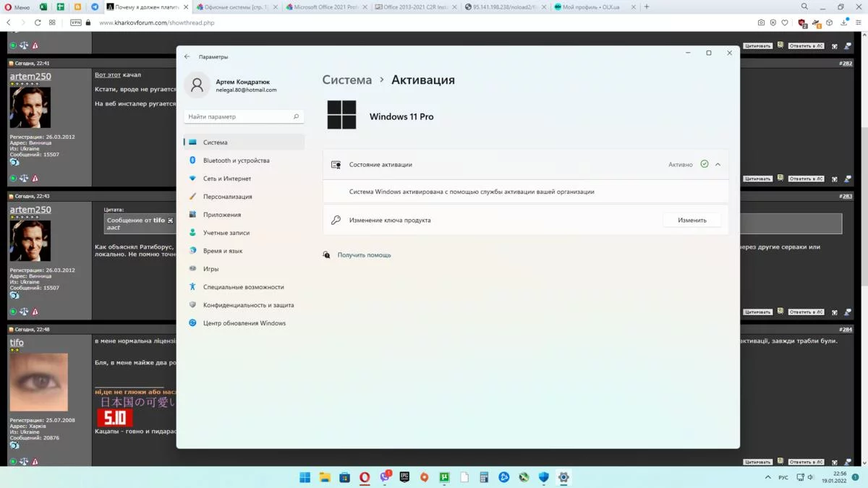Click the back arrow in the Параметры window

[x=187, y=56]
